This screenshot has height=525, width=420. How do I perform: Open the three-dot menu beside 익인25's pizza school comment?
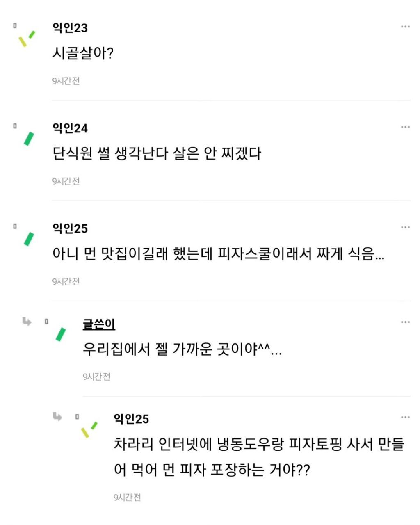pos(405,227)
